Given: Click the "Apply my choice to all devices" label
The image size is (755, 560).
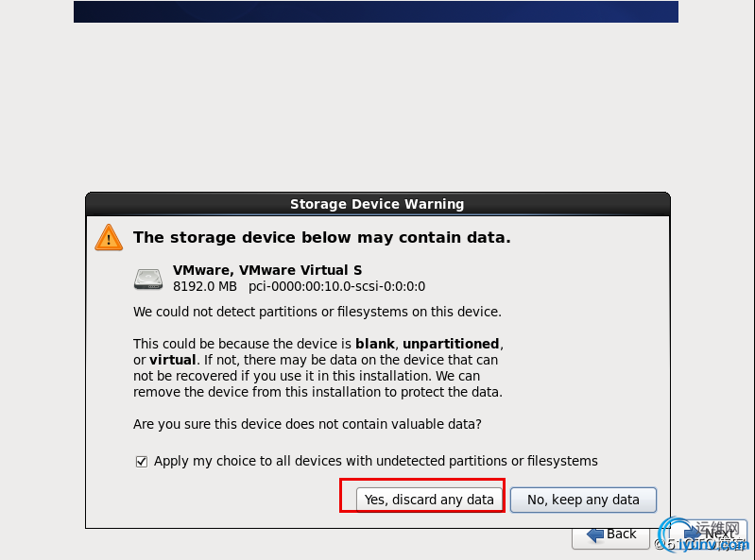Looking at the screenshot, I should point(375,462).
